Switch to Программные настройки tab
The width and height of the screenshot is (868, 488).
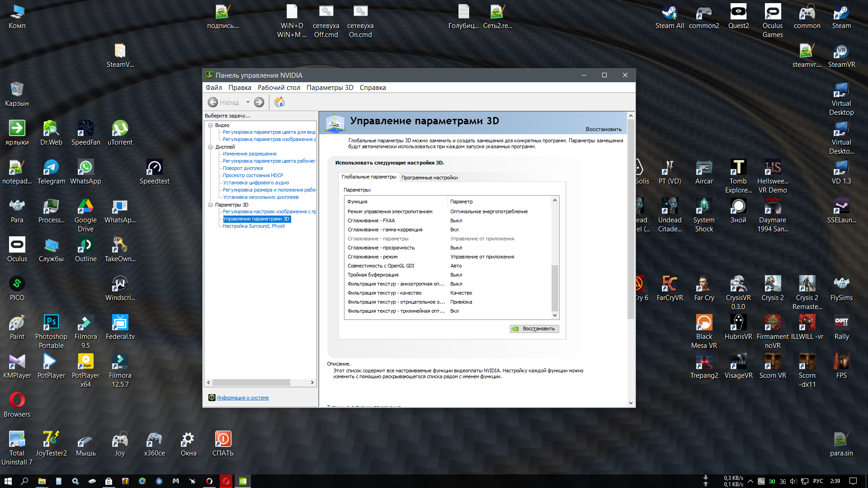click(x=429, y=178)
